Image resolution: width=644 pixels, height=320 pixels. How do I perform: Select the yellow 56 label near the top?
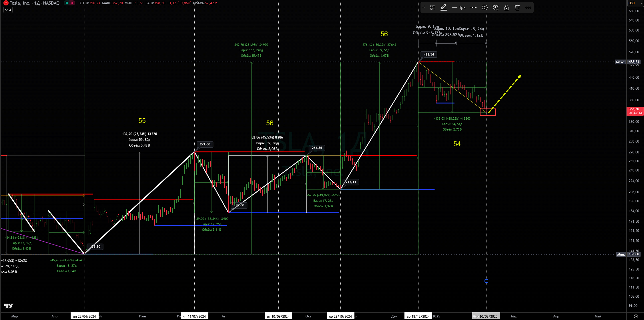tap(384, 34)
